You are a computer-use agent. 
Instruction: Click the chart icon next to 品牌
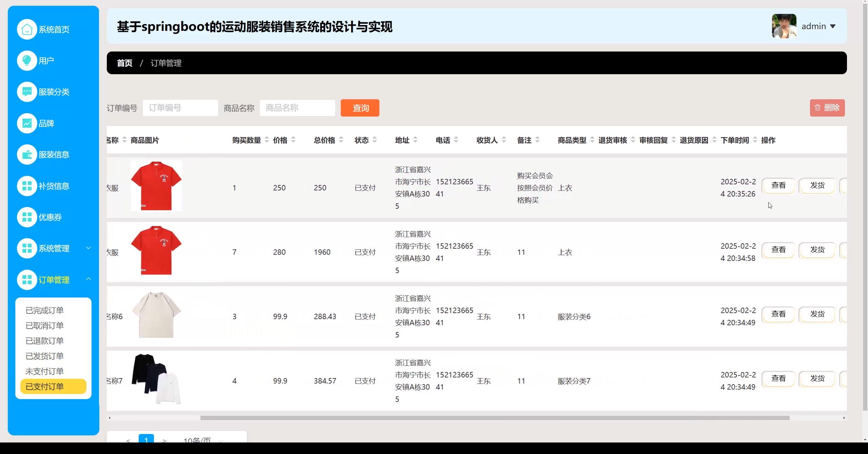tap(27, 123)
